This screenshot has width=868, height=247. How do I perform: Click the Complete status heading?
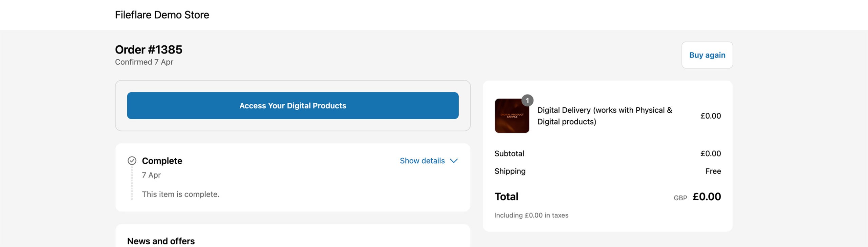point(162,161)
